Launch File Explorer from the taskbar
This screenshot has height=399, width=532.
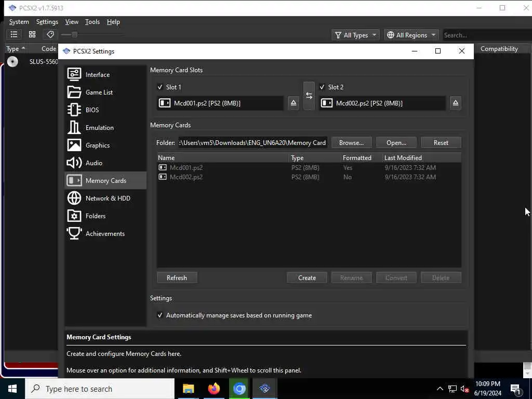point(188,389)
